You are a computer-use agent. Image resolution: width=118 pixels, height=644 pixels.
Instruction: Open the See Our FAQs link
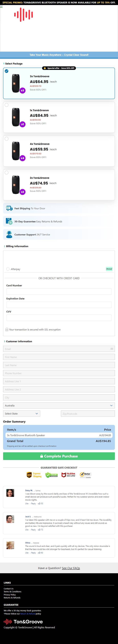click(71, 568)
